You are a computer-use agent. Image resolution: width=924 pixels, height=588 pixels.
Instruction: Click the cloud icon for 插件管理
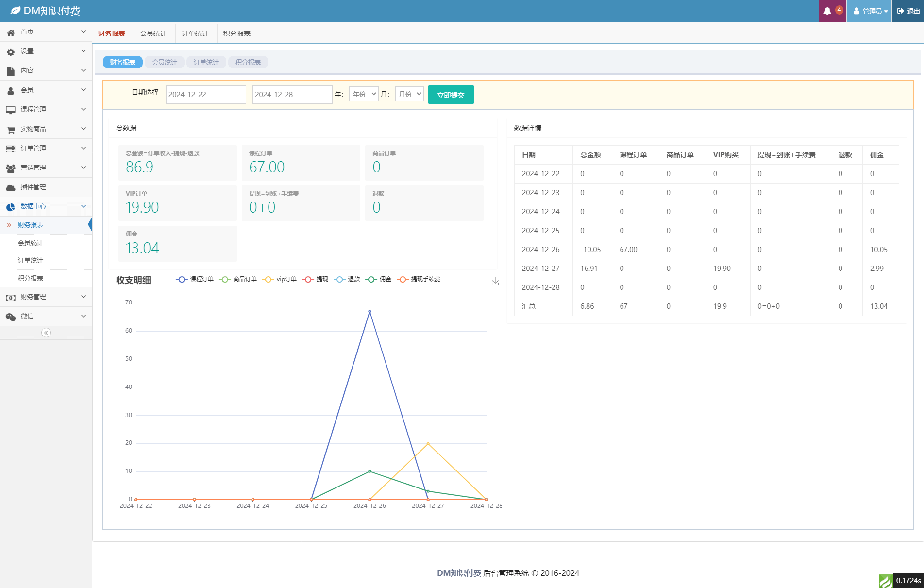click(11, 187)
